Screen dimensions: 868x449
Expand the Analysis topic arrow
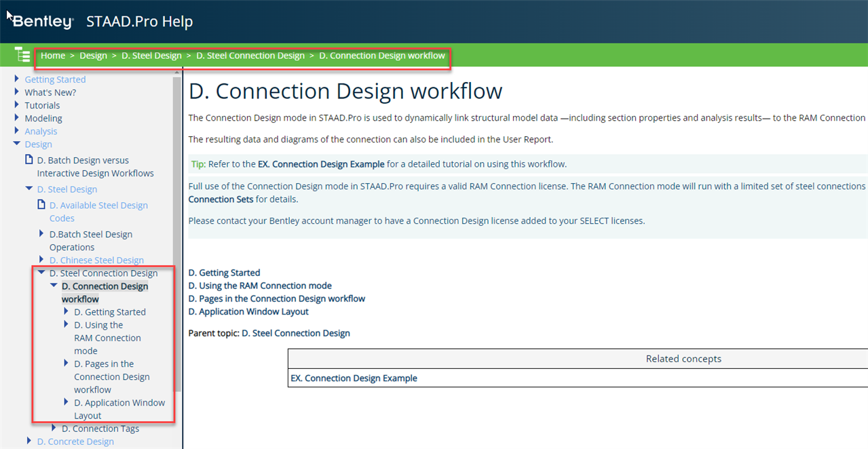[17, 131]
